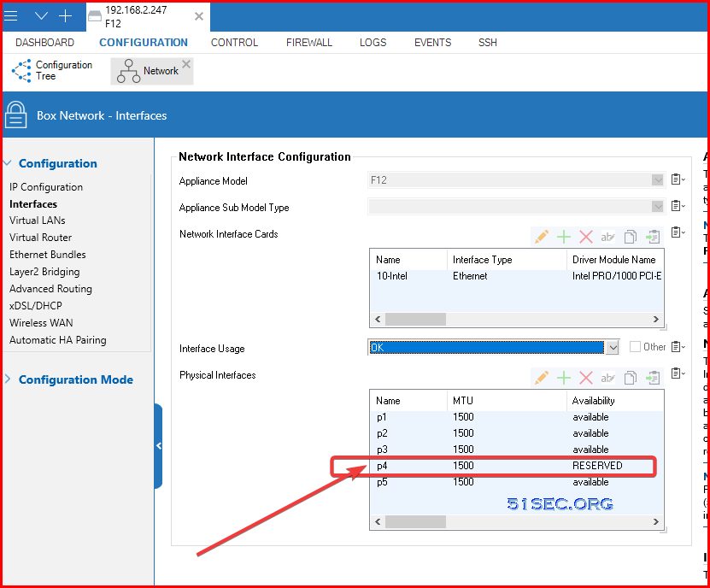Go to Ethernet Bundles

point(48,255)
